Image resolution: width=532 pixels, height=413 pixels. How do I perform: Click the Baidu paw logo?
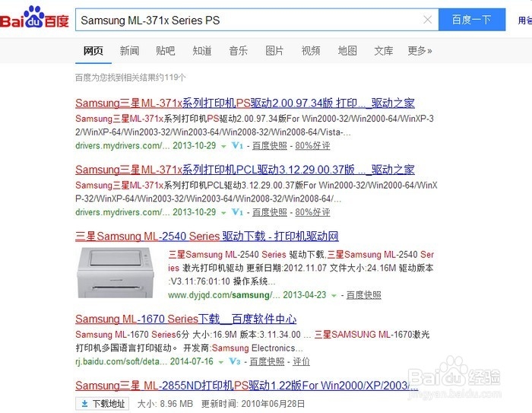tap(34, 17)
